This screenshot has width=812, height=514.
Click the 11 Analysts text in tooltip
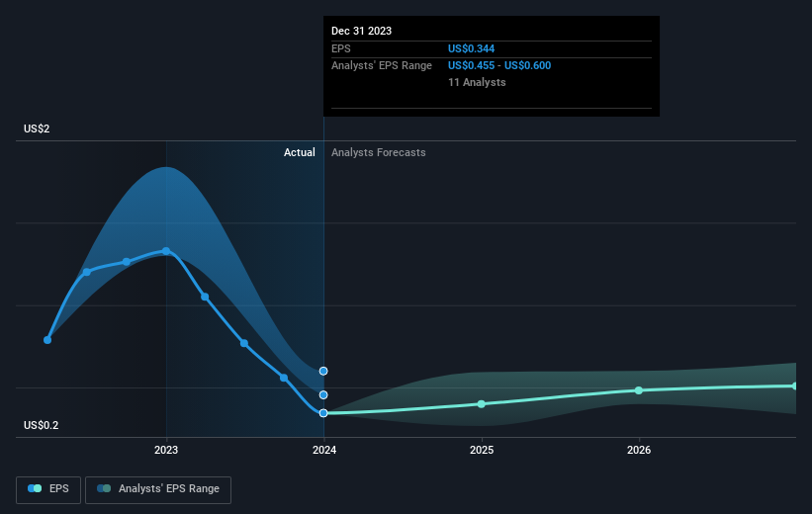click(477, 82)
